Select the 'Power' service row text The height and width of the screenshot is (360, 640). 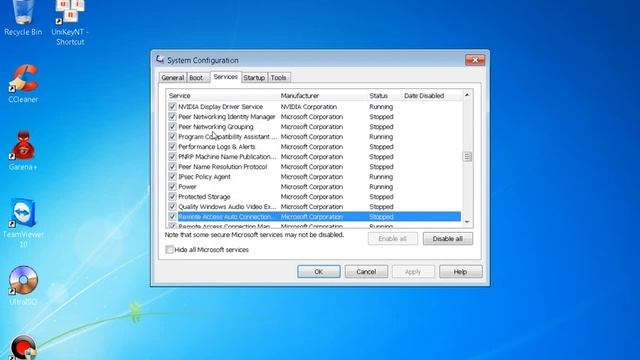point(187,187)
